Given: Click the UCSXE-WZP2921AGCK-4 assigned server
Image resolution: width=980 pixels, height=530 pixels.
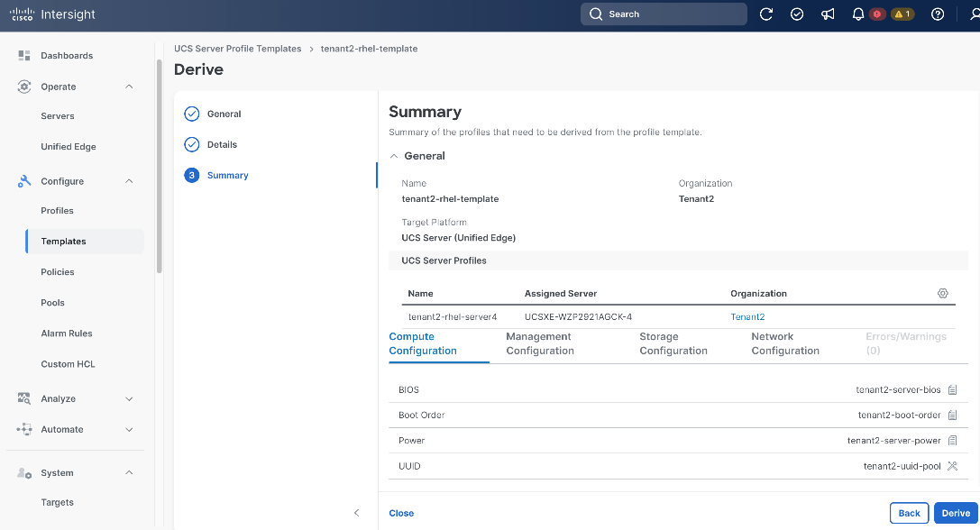Looking at the screenshot, I should [x=578, y=317].
